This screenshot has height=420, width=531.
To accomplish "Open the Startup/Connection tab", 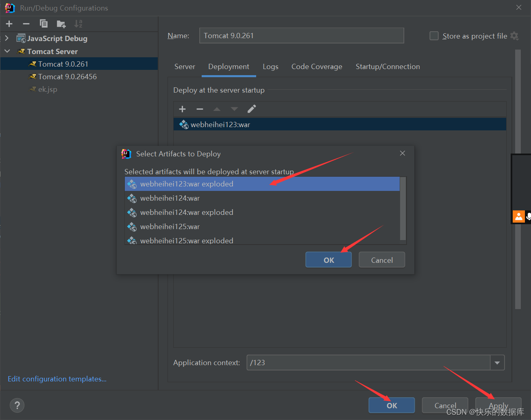I will [x=387, y=67].
